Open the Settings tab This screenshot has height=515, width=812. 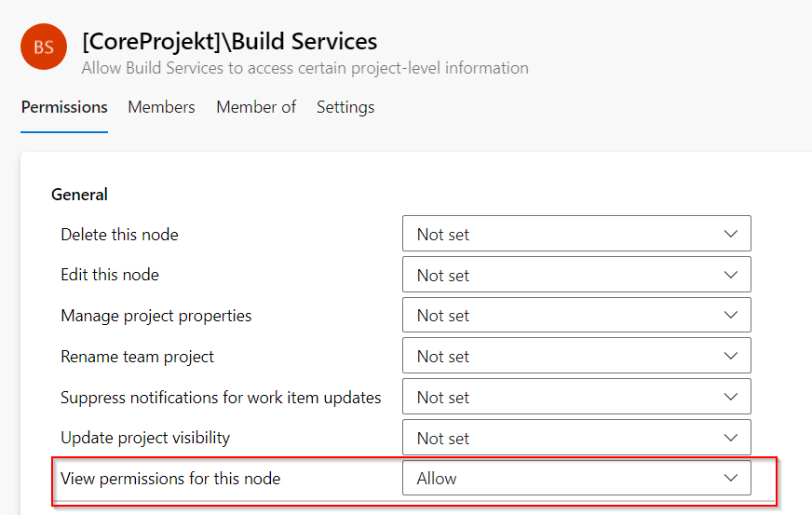pos(345,107)
